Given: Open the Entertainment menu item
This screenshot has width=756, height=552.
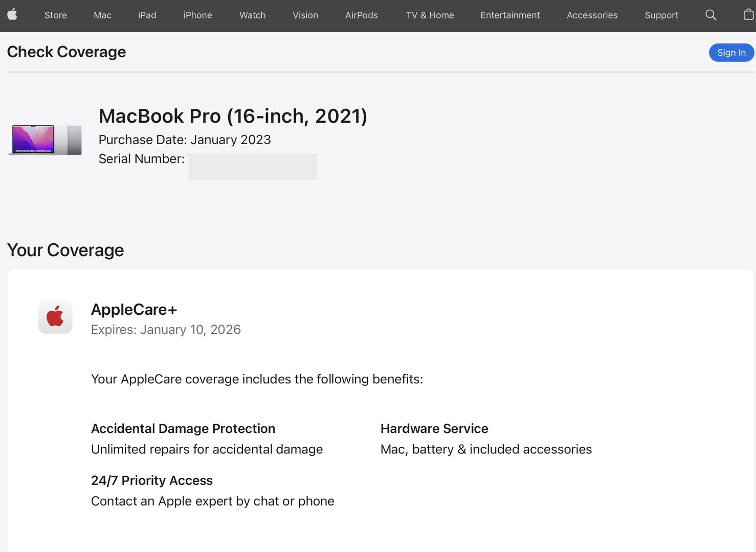Looking at the screenshot, I should pyautogui.click(x=510, y=15).
